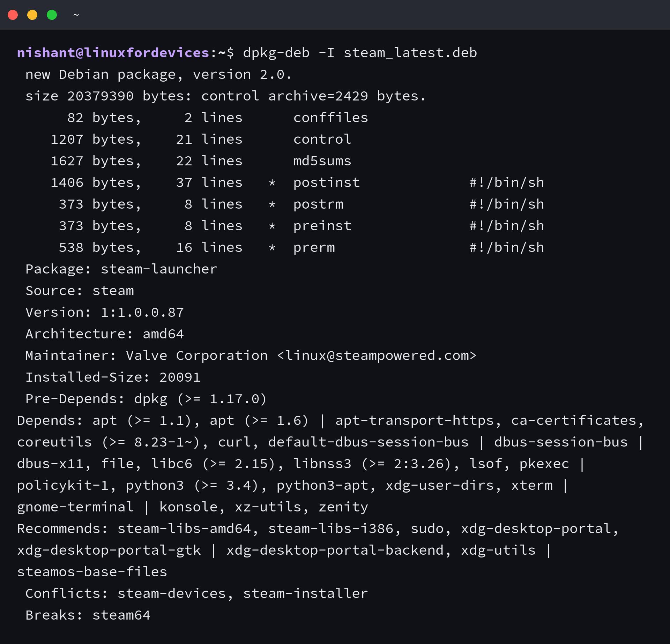
Task: Click the 'Source: steam' line
Action: click(80, 291)
